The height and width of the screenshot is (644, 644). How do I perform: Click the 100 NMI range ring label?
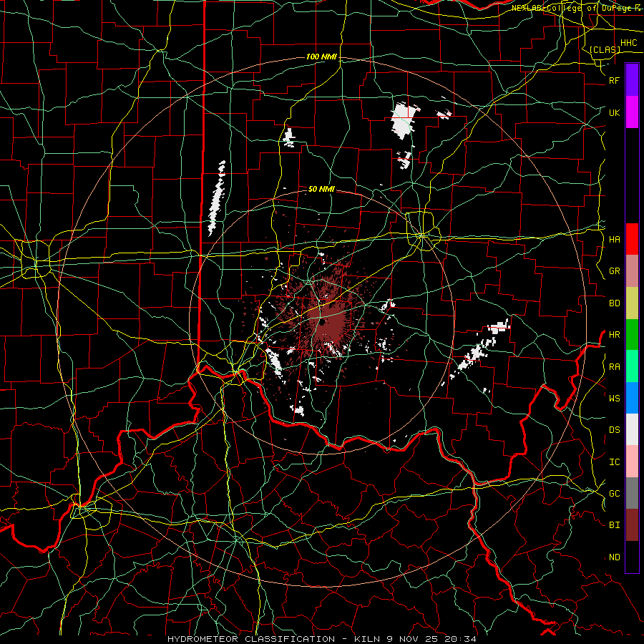click(321, 57)
